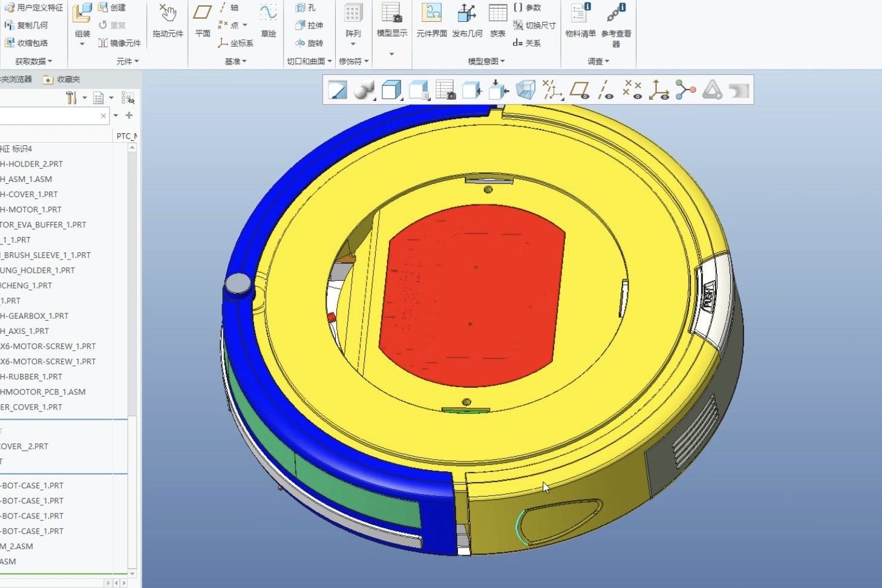Click the 拉伸 extrude button
The height and width of the screenshot is (588, 882).
[x=309, y=25]
